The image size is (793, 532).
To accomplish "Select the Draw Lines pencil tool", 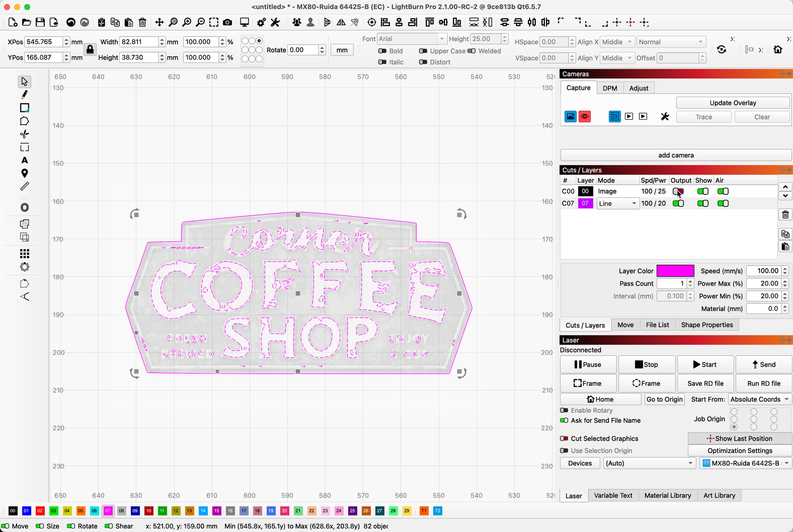I will (24, 95).
